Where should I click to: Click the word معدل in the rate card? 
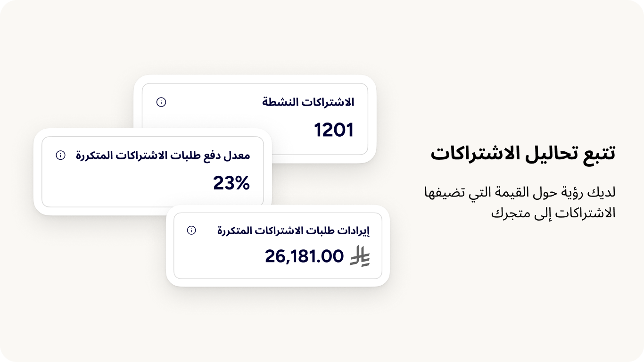(x=237, y=155)
